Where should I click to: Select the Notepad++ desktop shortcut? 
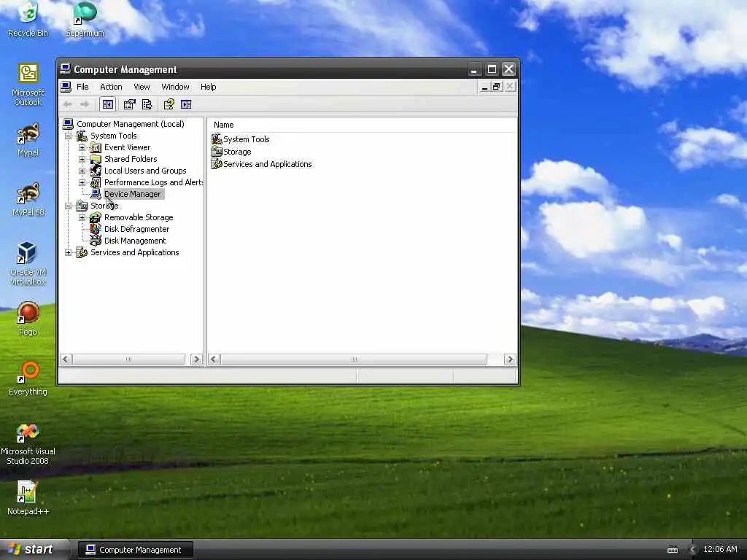coord(28,498)
